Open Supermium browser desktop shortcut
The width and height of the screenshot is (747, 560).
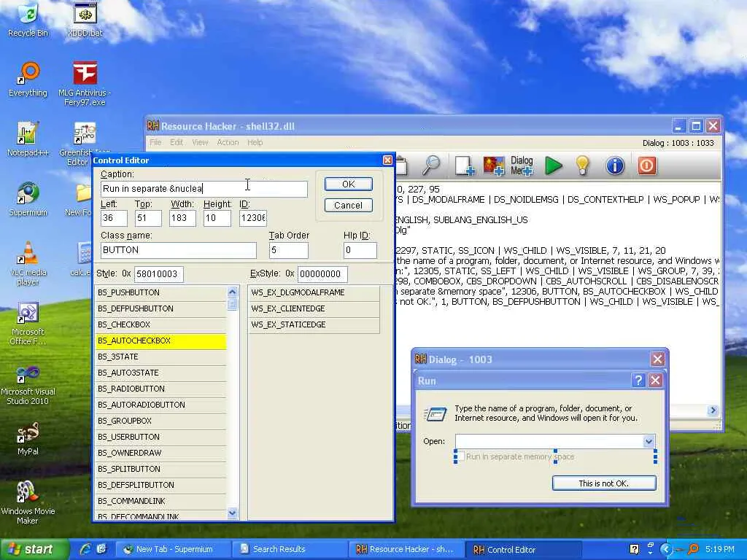(x=28, y=199)
